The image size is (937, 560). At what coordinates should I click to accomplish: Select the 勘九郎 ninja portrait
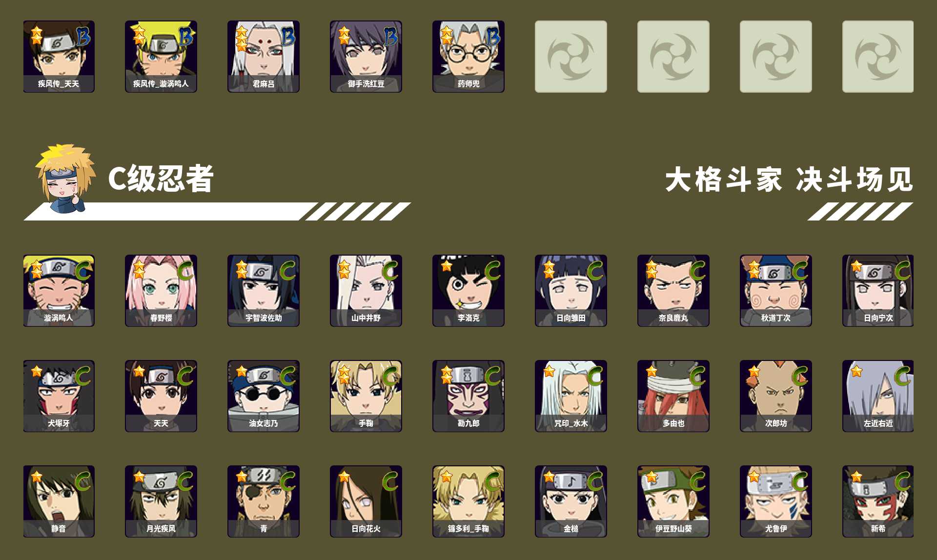click(468, 396)
